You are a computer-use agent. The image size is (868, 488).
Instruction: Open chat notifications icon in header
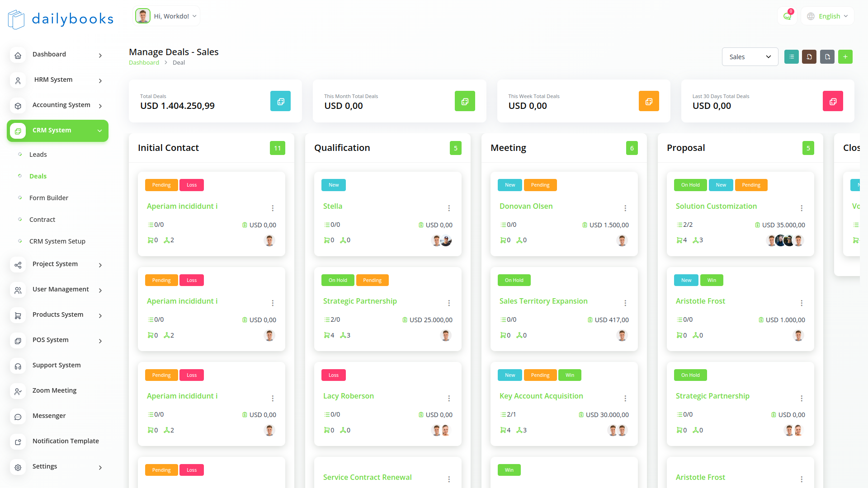pos(787,16)
